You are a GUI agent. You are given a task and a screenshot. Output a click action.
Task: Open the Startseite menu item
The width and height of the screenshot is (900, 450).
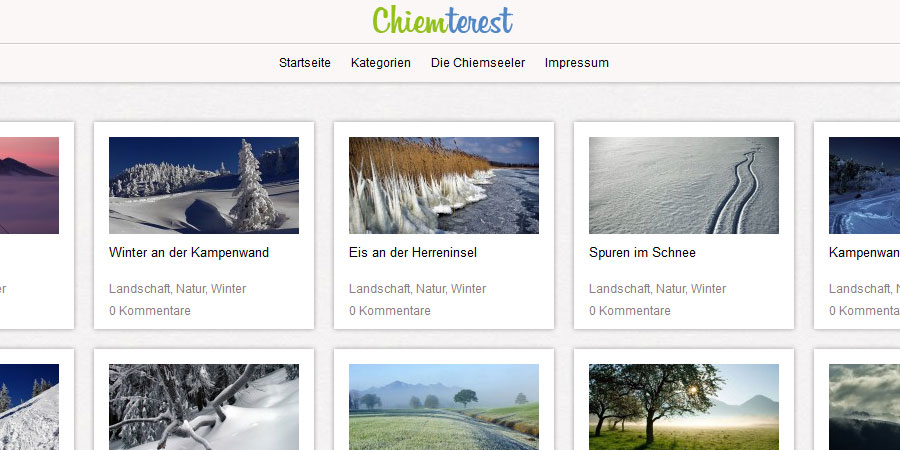point(305,63)
